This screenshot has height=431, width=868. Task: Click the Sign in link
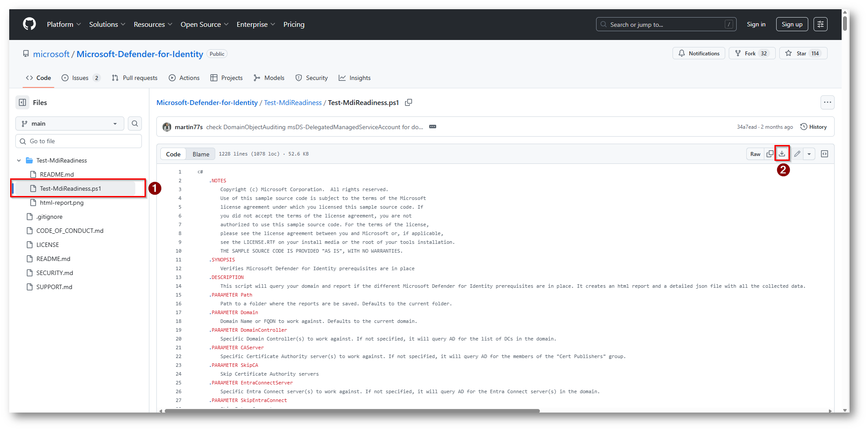[756, 24]
